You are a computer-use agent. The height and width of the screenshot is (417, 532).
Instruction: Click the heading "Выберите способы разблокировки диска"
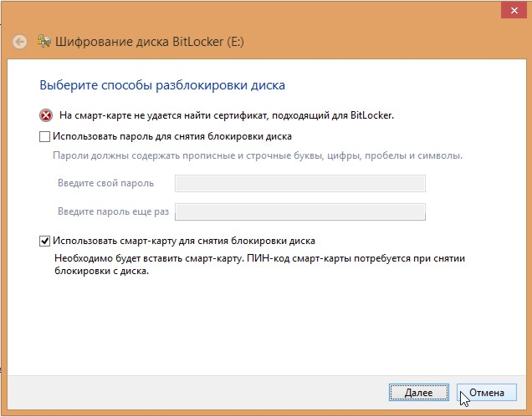click(162, 85)
